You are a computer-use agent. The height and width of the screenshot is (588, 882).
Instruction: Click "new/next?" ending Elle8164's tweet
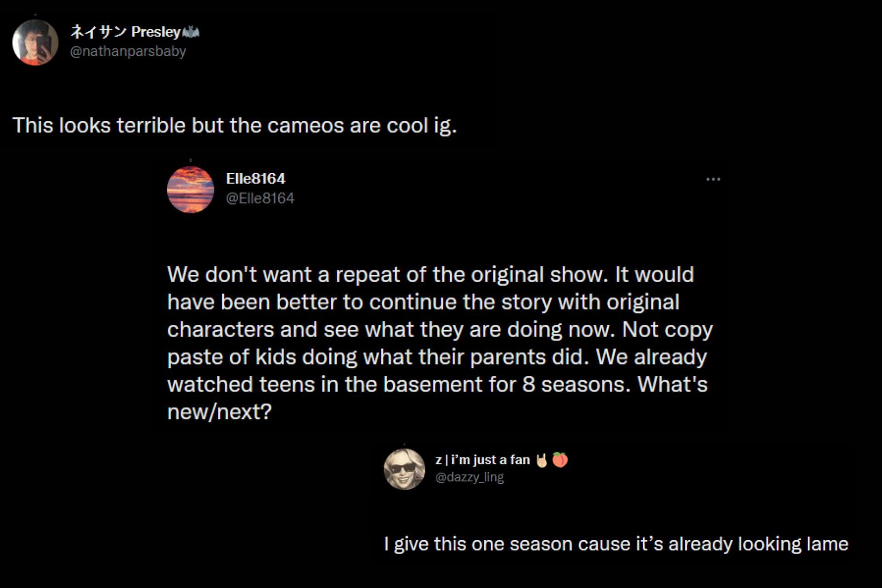220,412
